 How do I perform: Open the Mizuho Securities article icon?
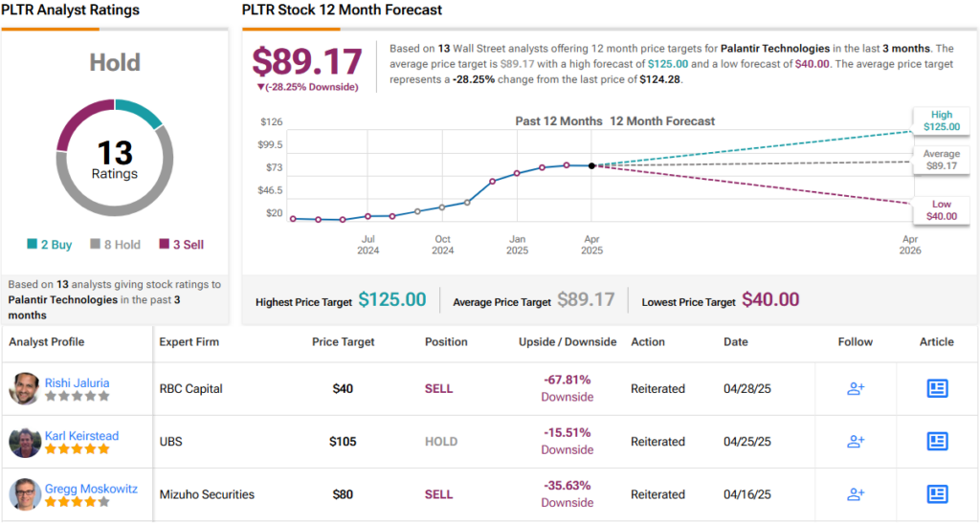coord(937,494)
